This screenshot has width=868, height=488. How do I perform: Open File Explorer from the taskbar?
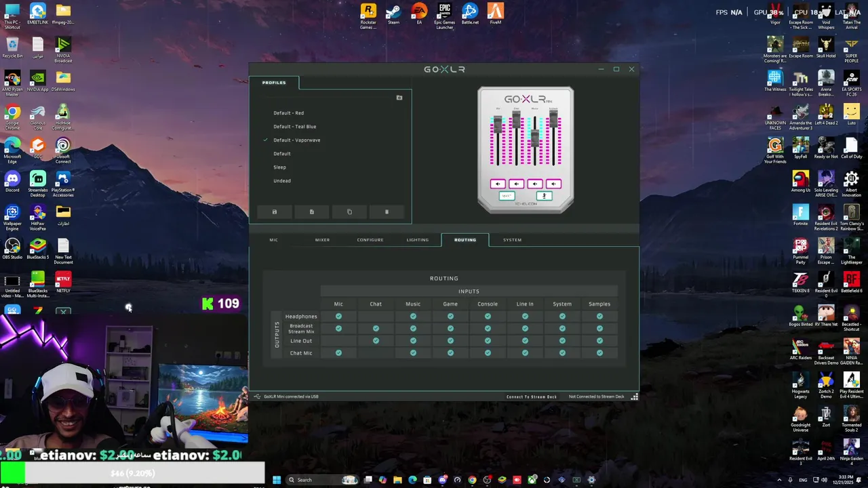397,480
